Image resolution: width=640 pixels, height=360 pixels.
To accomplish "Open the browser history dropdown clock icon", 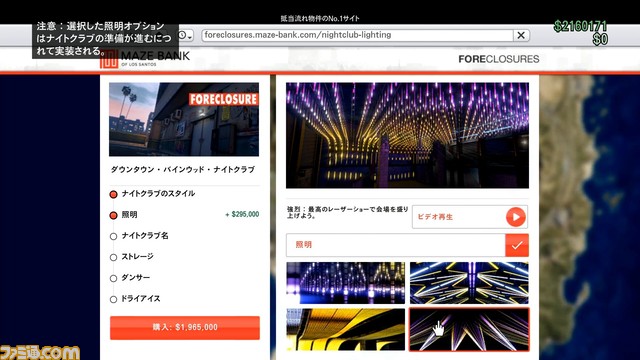I will point(184,36).
